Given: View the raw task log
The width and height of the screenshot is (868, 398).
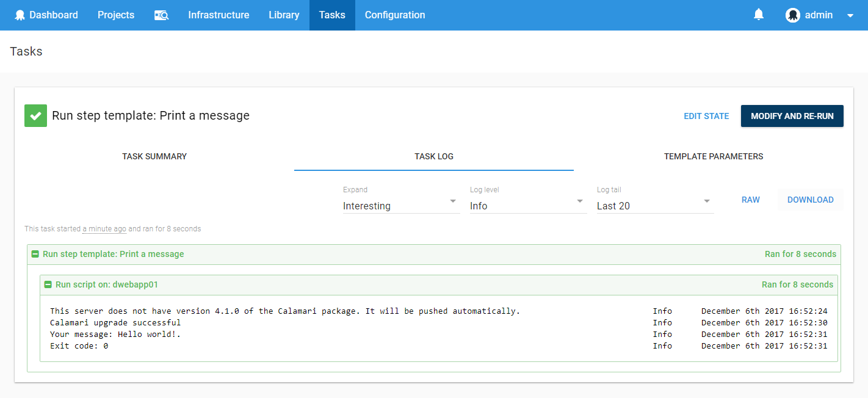Looking at the screenshot, I should 751,200.
